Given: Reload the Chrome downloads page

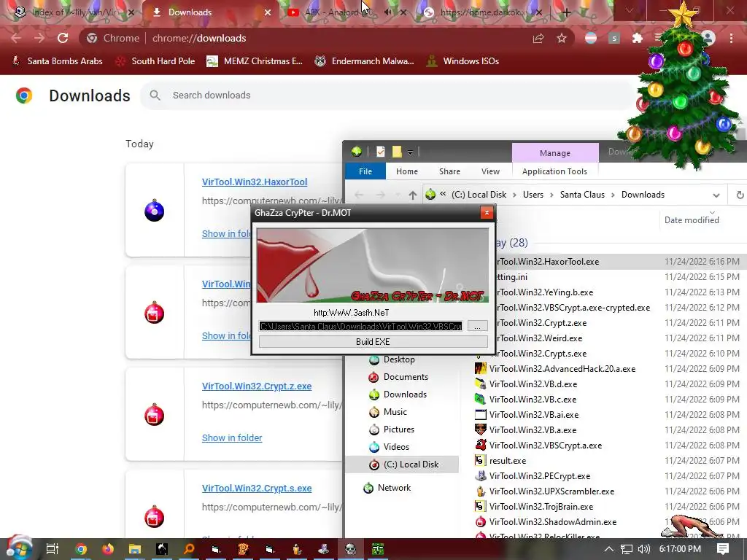Looking at the screenshot, I should pos(63,38).
